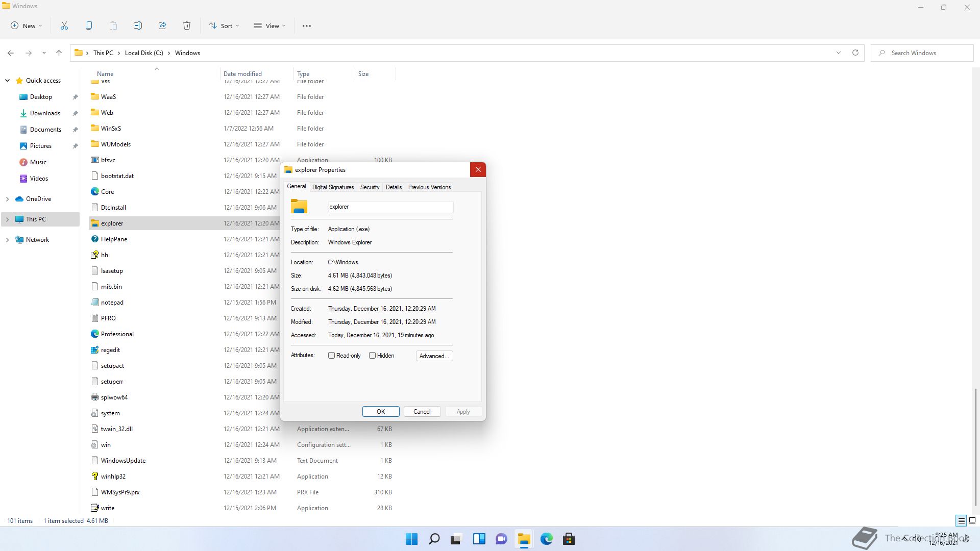Viewport: 980px width, 551px height.
Task: Click the Cut scissors icon in toolbar
Action: [x=64, y=26]
